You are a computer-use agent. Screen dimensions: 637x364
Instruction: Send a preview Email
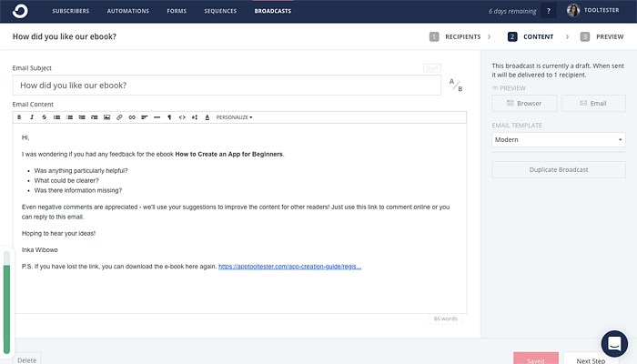pyautogui.click(x=593, y=104)
